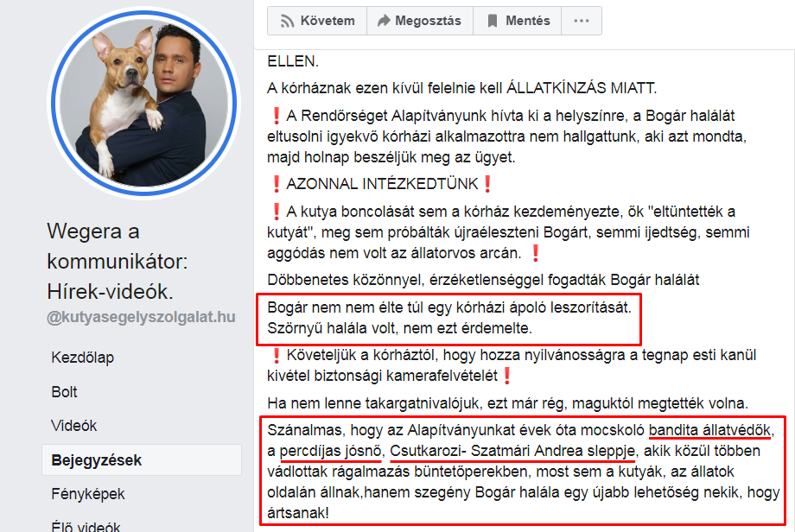Screen dimensions: 795x532
Task: Open the page profile picture
Action: click(143, 103)
